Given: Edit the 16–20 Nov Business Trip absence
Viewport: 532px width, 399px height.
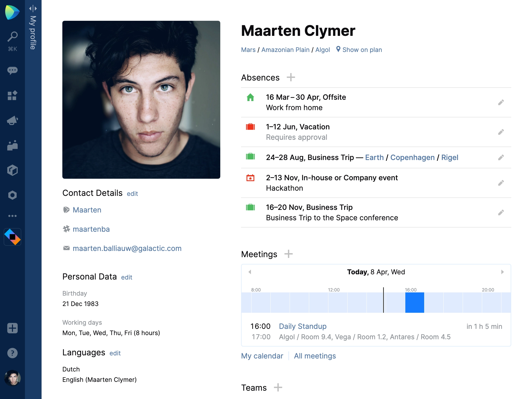Looking at the screenshot, I should click(501, 212).
